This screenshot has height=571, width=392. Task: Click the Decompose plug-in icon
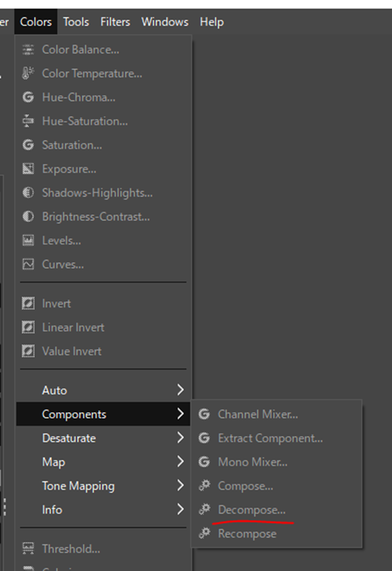[204, 509]
